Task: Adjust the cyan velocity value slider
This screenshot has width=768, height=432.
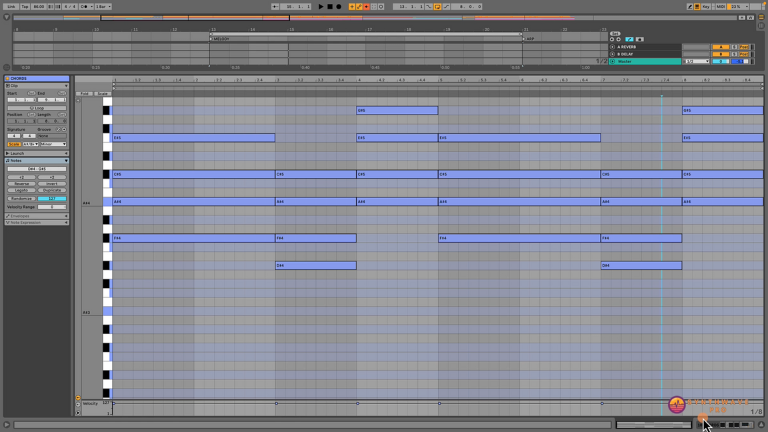Action: click(x=52, y=198)
